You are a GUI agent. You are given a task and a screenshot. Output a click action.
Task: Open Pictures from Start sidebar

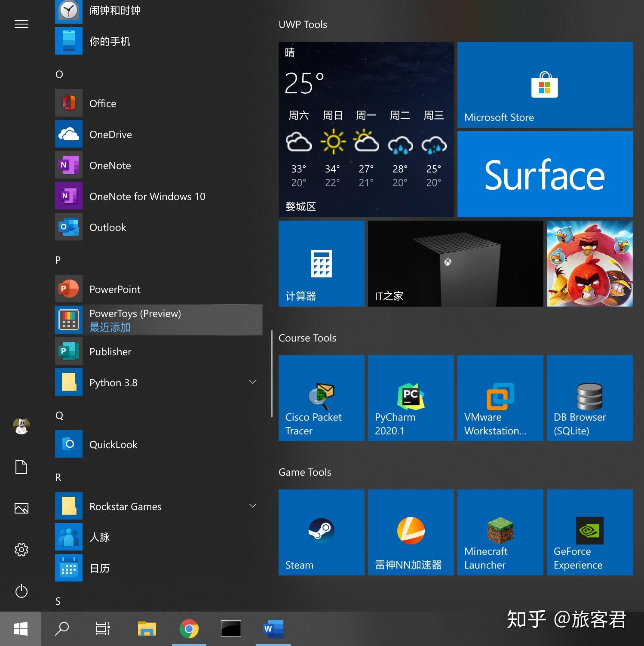21,508
